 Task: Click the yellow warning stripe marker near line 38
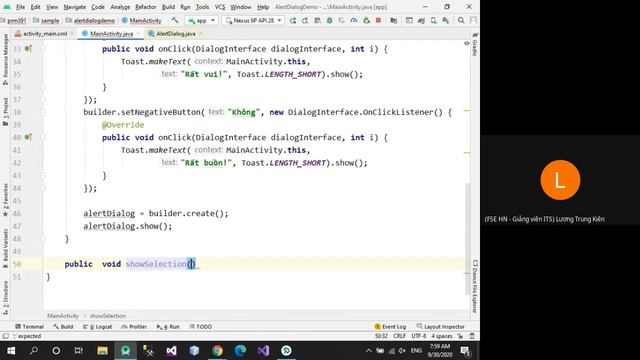(467, 111)
